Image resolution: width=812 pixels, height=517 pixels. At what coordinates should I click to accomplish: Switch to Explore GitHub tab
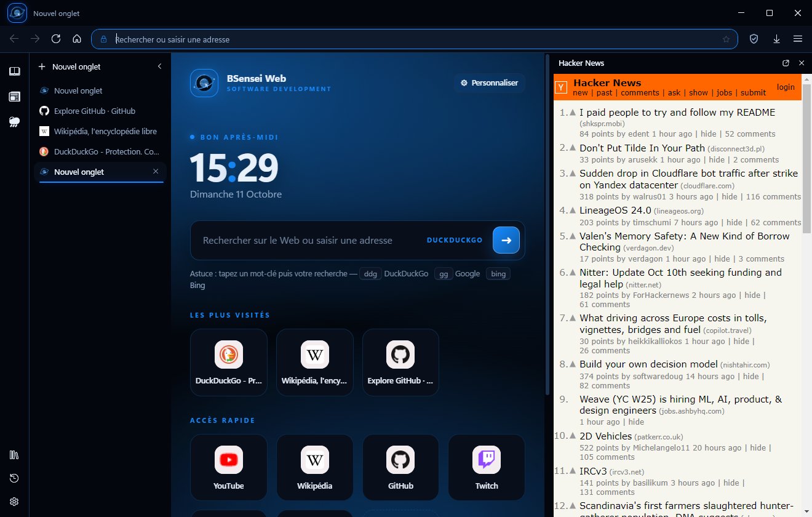pyautogui.click(x=101, y=111)
